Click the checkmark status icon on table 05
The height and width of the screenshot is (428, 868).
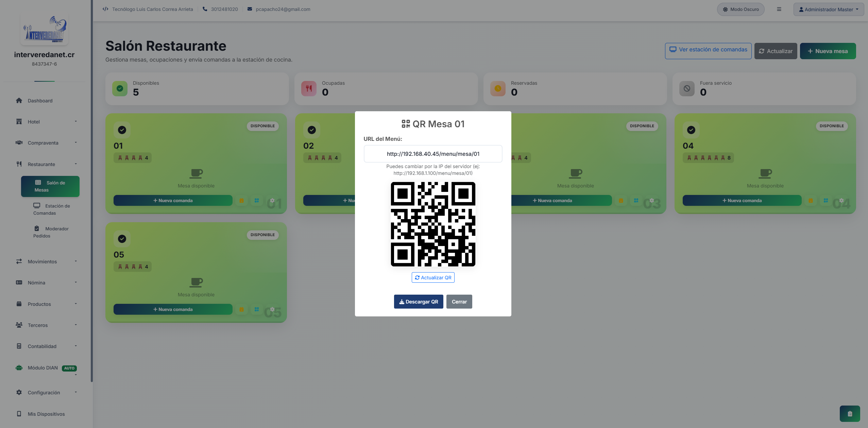coord(122,239)
